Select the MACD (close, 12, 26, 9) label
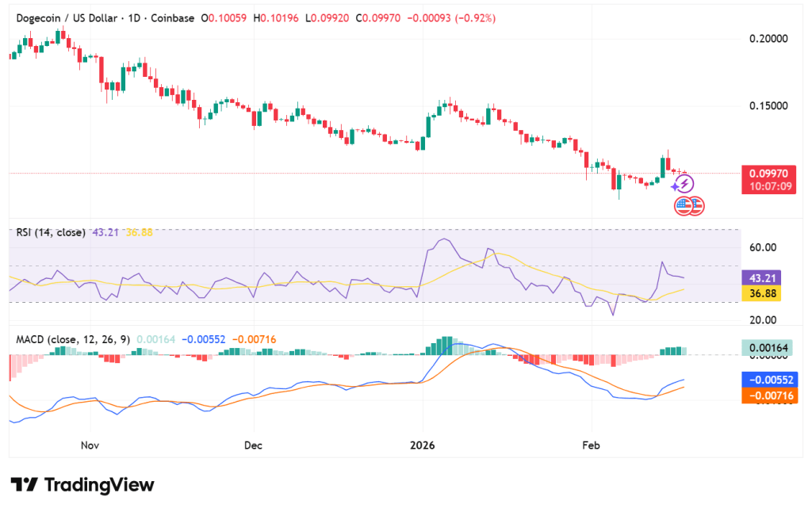The image size is (812, 512). (x=73, y=339)
